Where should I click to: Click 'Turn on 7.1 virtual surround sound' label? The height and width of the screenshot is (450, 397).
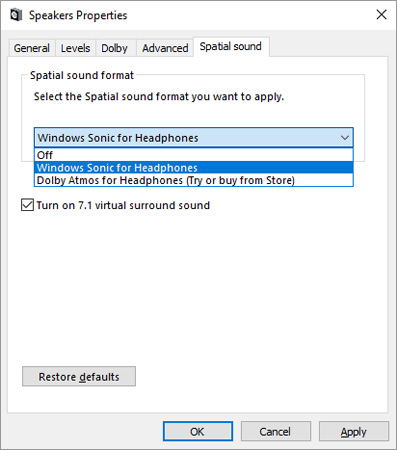tap(123, 205)
